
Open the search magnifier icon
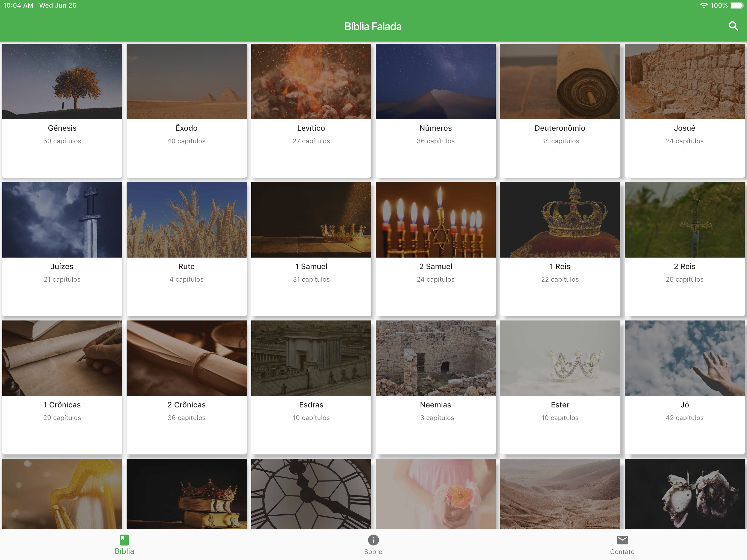point(733,26)
